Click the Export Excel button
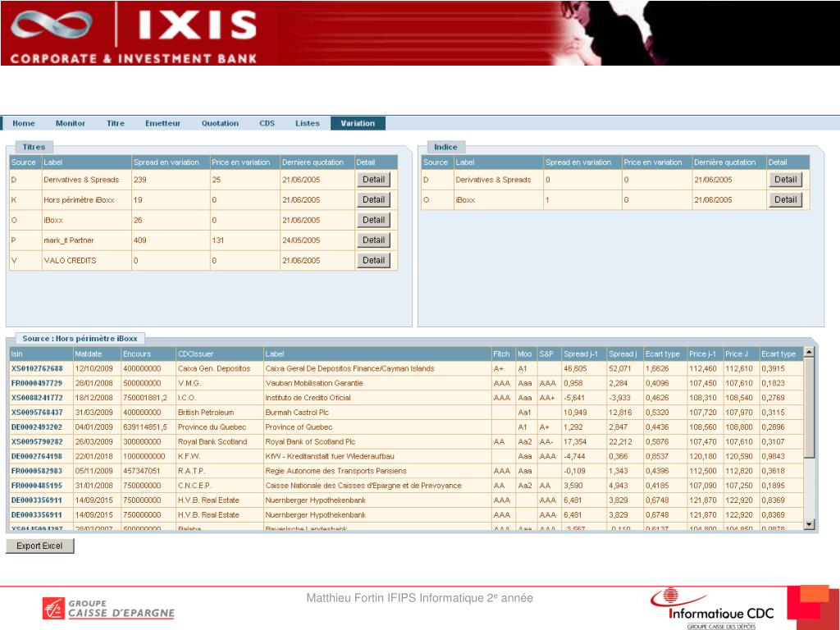The image size is (840, 630). pyautogui.click(x=39, y=546)
